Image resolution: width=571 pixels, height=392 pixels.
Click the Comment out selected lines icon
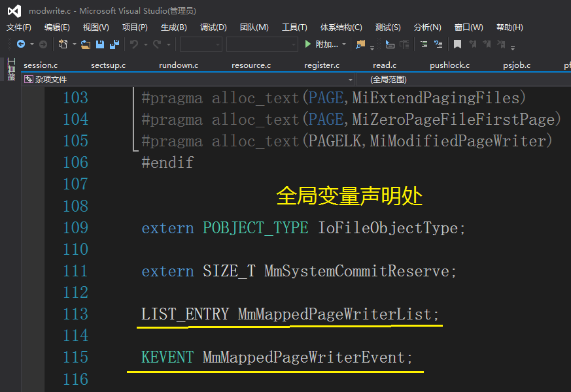click(x=424, y=44)
